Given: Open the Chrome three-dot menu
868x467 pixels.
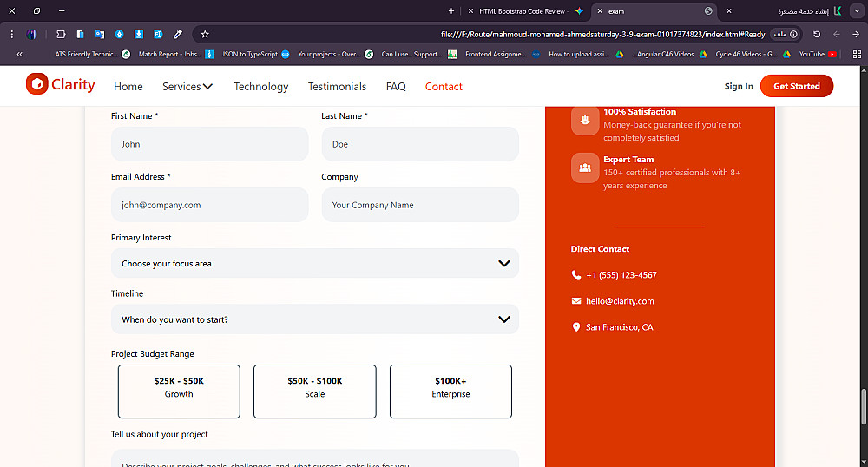Looking at the screenshot, I should coord(11,35).
